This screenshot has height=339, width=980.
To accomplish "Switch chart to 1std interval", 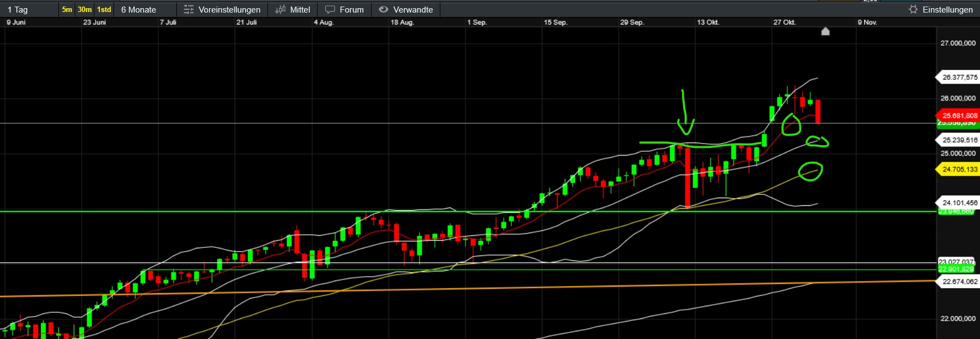I will [x=104, y=9].
